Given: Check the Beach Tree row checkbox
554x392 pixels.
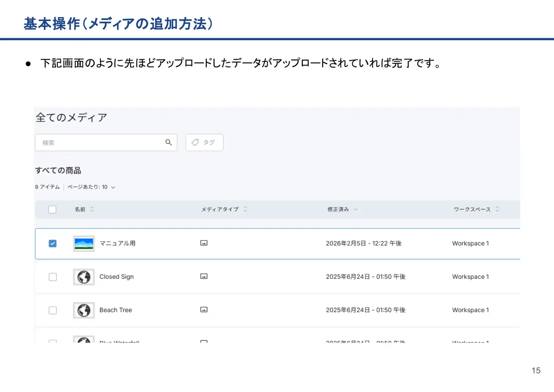Looking at the screenshot, I should [53, 310].
